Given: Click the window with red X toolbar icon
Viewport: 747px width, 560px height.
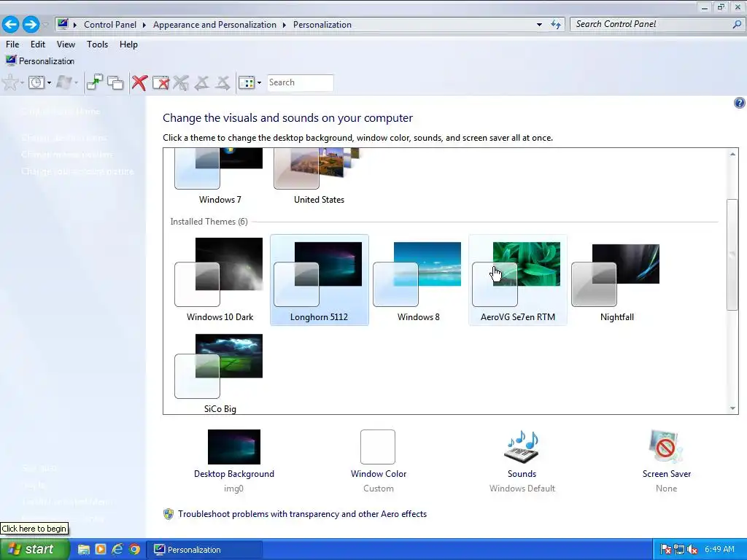Looking at the screenshot, I should tap(160, 82).
